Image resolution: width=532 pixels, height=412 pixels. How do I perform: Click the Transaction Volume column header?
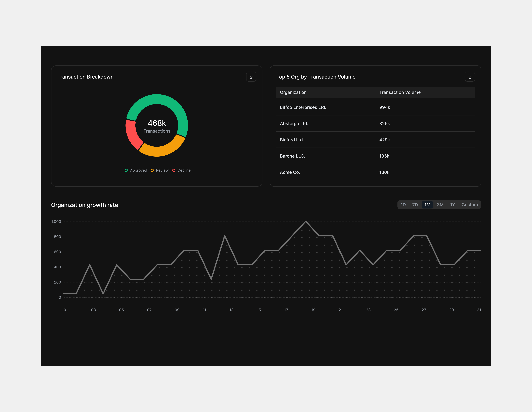pyautogui.click(x=400, y=92)
